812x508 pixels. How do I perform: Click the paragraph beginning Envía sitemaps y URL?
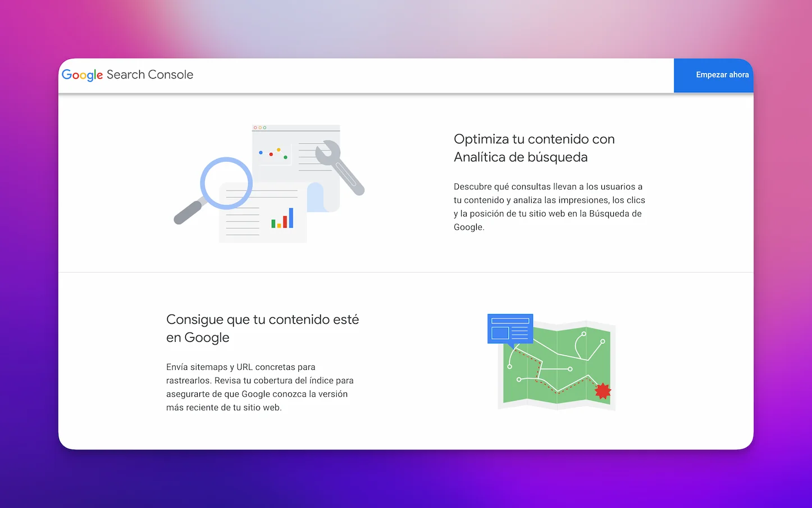pos(260,387)
